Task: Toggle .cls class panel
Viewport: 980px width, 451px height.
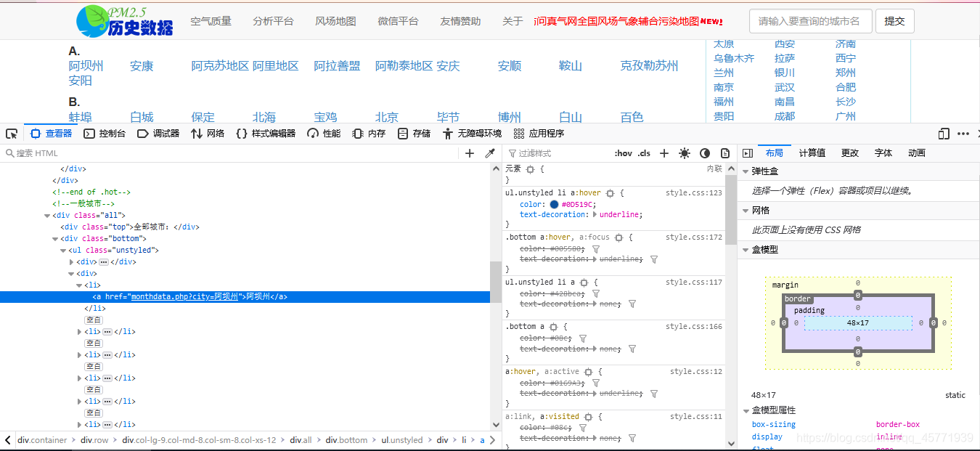Action: [644, 153]
